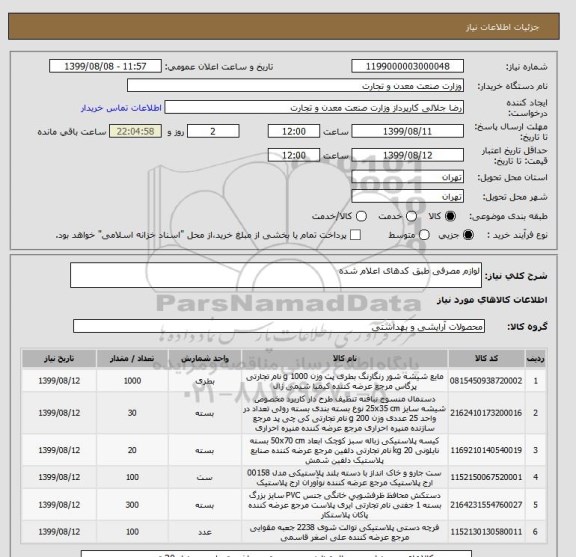This screenshot has width=576, height=557.
Task: Click the goods group field محصولات آرایشی و بهداشتی
Action: coord(279,326)
